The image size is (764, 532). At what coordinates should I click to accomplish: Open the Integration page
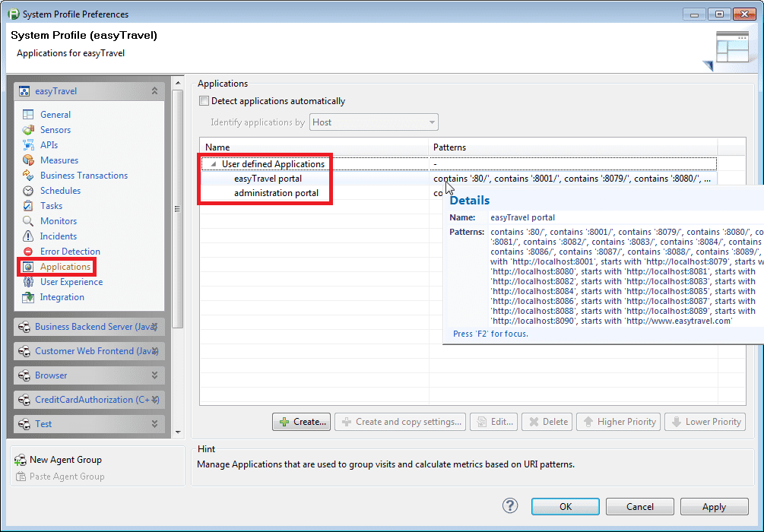pyautogui.click(x=62, y=297)
